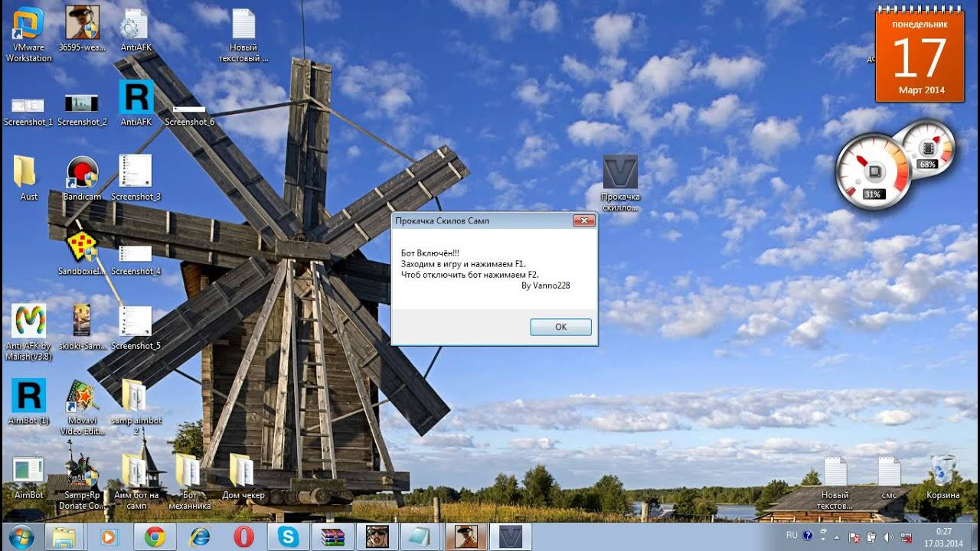Image resolution: width=980 pixels, height=551 pixels.
Task: Switch to the sunglasses-character taskbar app
Action: coord(377,536)
